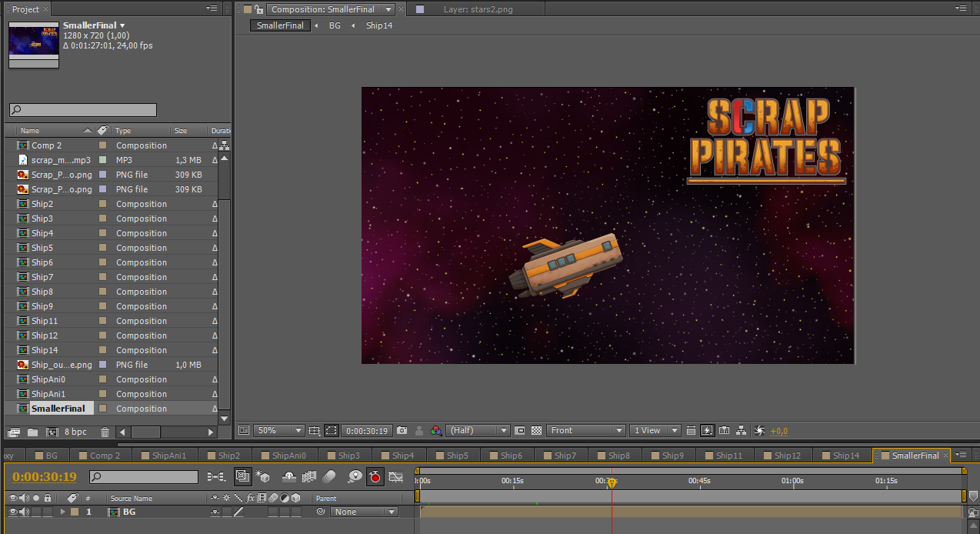Viewport: 980px width, 534px height.
Task: Delete selected item with the trash icon
Action: coord(105,432)
